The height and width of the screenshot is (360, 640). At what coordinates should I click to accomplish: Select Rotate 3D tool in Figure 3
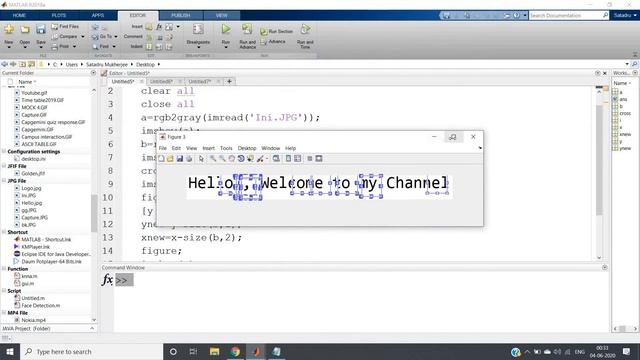pyautogui.click(x=241, y=158)
